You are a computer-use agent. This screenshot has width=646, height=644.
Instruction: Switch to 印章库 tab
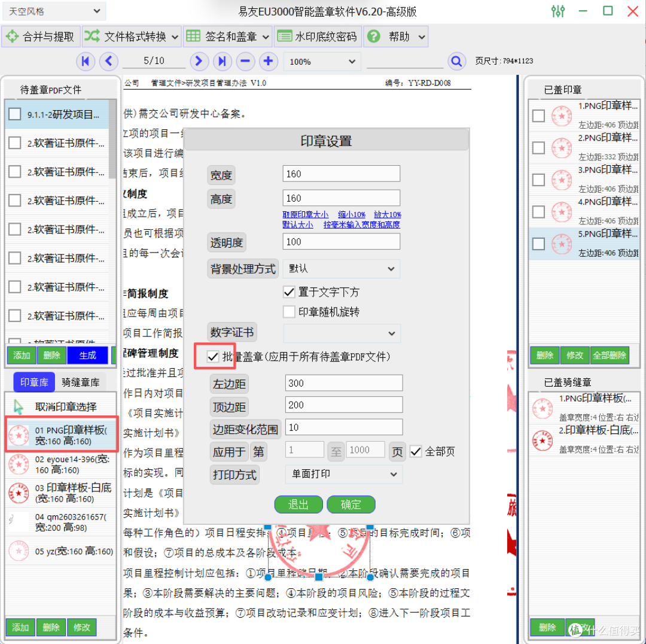point(34,382)
